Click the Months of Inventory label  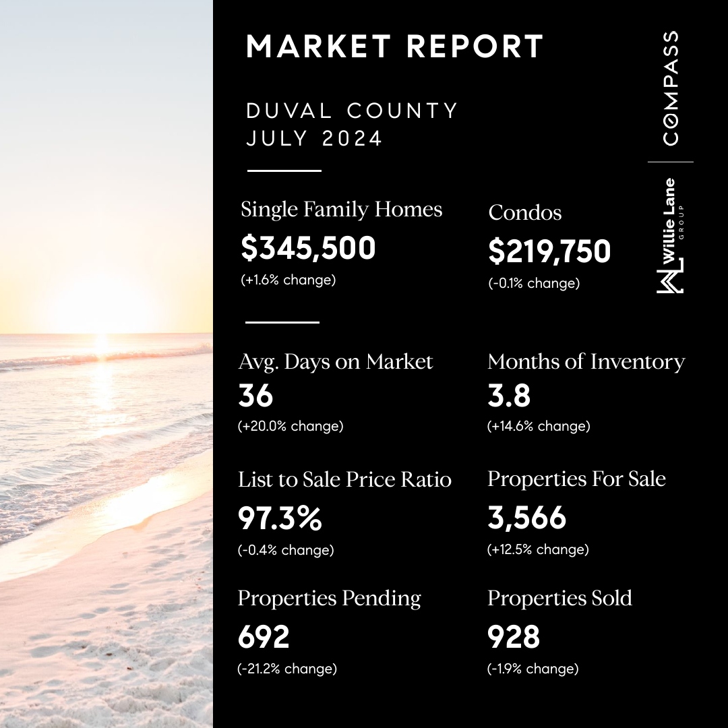pos(586,362)
